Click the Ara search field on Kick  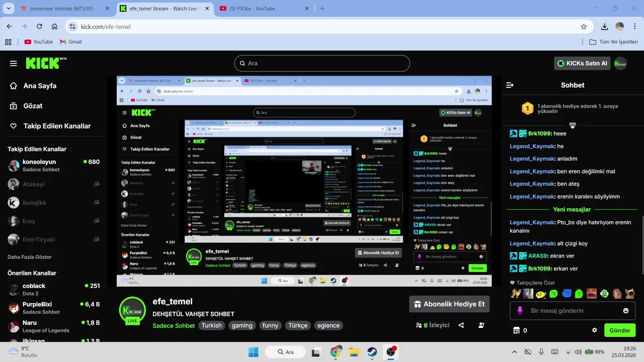coord(322,63)
